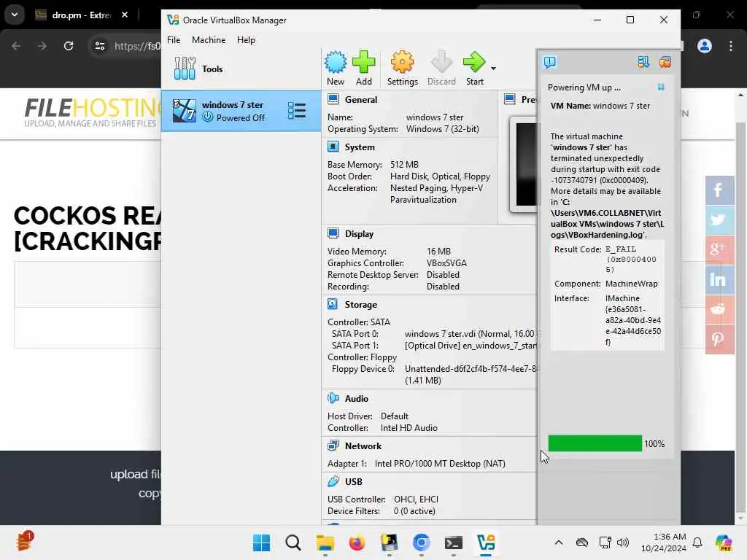Click the notification center speech-bubble icon

pos(549,62)
